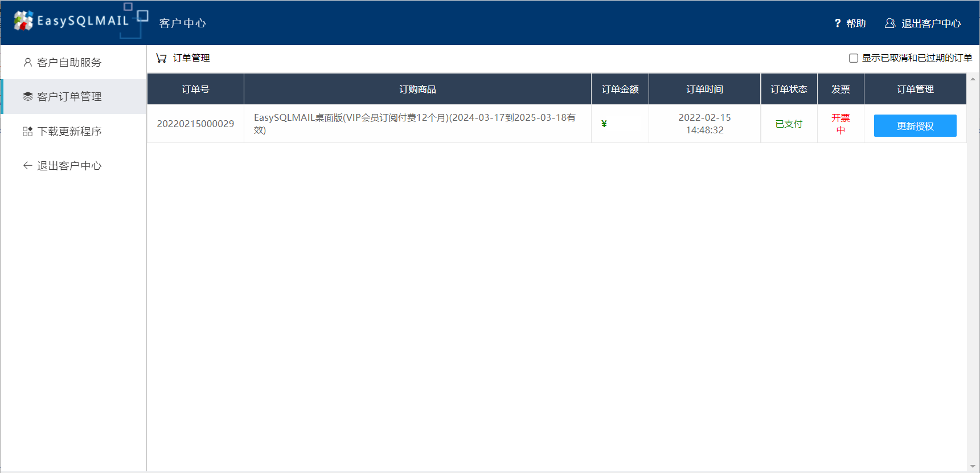Viewport: 980px width, 473px height.
Task: Click the green yen symbol in 订单金额 cell
Action: (x=604, y=124)
